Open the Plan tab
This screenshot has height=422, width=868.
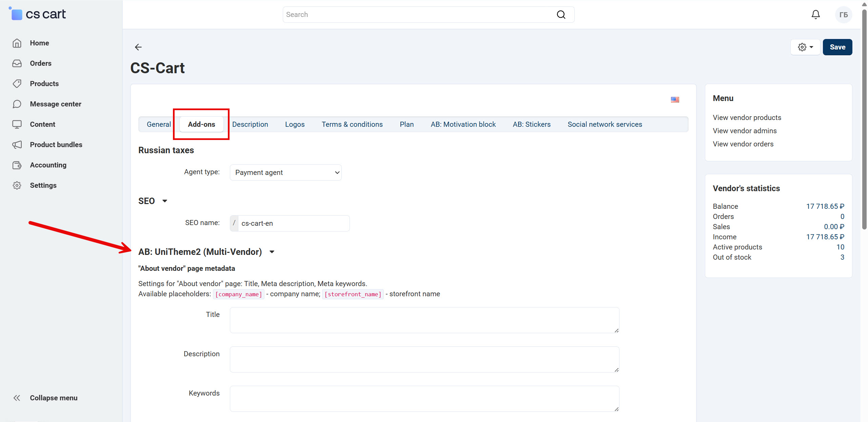coord(407,124)
